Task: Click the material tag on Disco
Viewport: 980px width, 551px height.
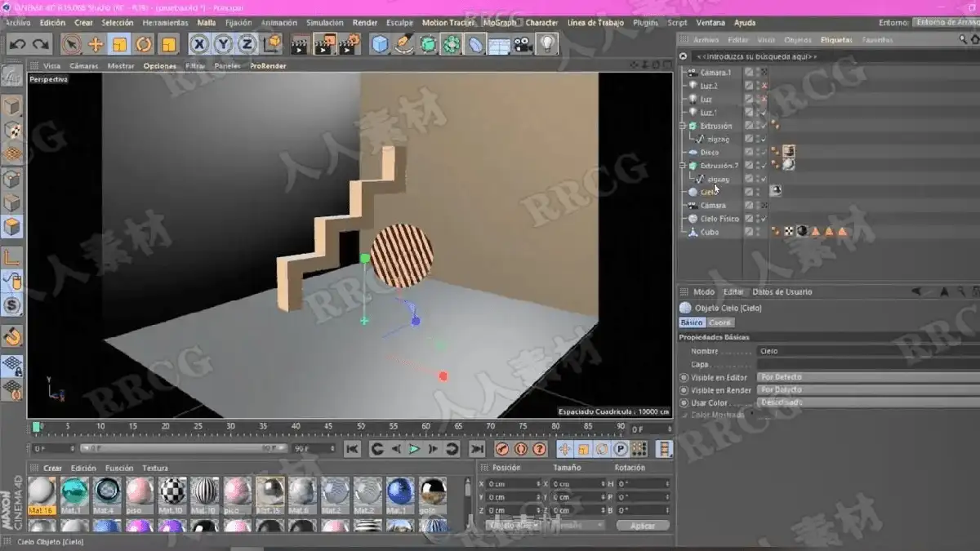Action: [789, 152]
